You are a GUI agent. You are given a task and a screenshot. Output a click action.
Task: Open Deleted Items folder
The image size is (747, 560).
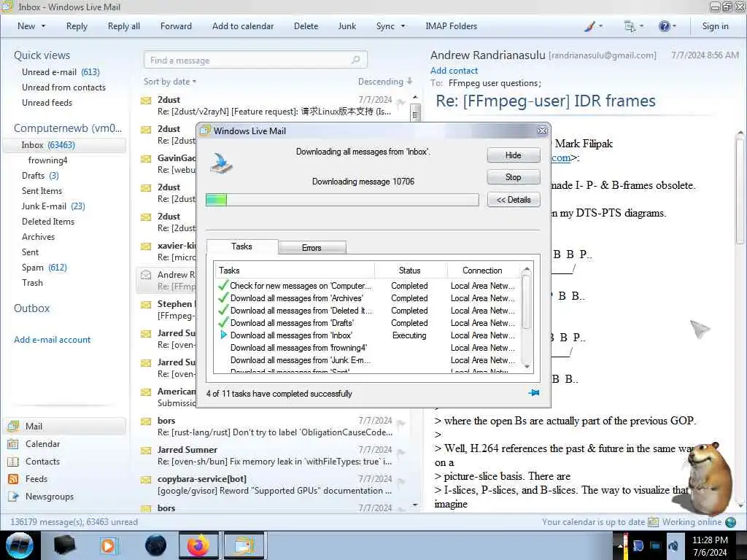48,222
